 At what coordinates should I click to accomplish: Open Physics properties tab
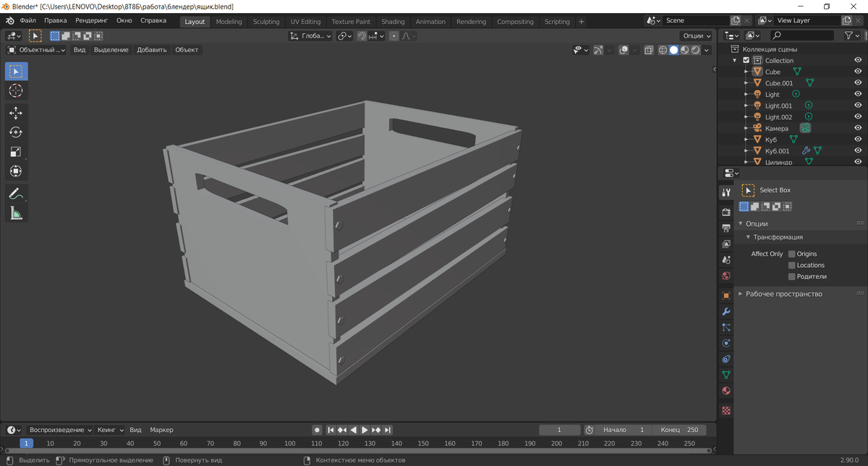click(x=726, y=343)
